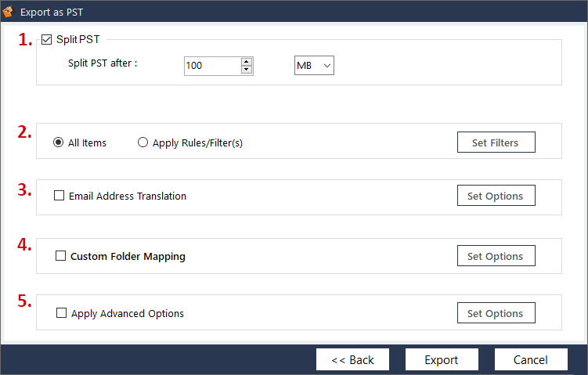The image size is (588, 375).
Task: Click the Set Filters button
Action: pyautogui.click(x=496, y=142)
